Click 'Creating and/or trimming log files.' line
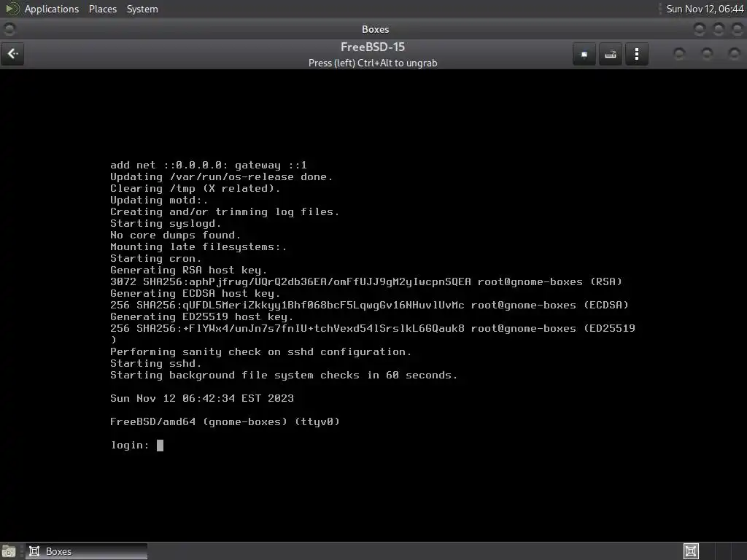 [x=225, y=212]
